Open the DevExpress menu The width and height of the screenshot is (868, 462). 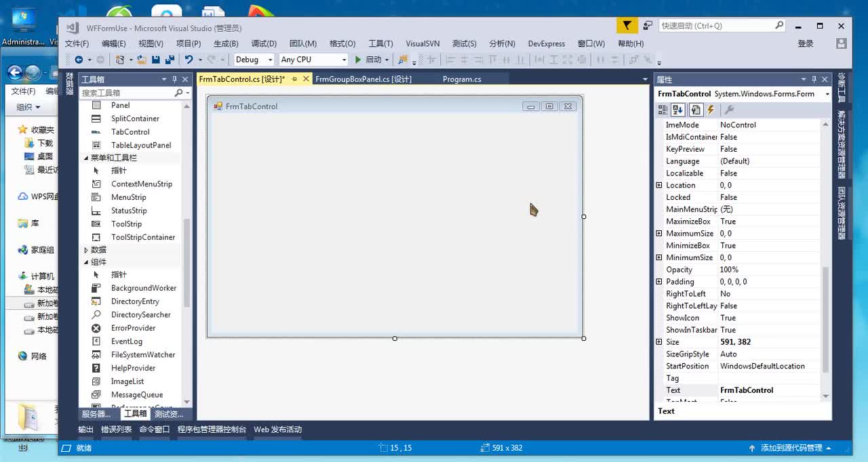point(547,43)
